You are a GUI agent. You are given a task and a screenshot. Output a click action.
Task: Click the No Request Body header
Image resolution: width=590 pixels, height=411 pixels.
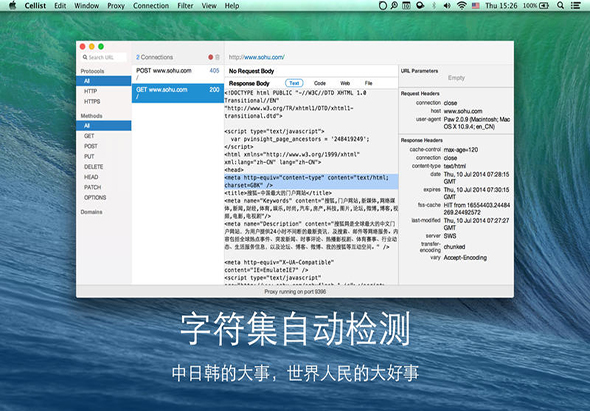[251, 71]
